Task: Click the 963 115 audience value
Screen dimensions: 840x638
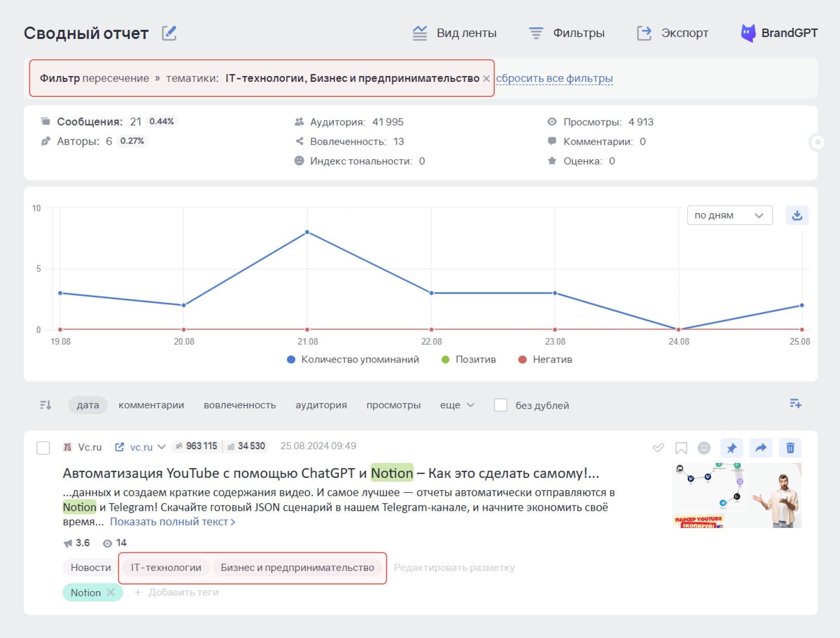Action: coord(197,446)
